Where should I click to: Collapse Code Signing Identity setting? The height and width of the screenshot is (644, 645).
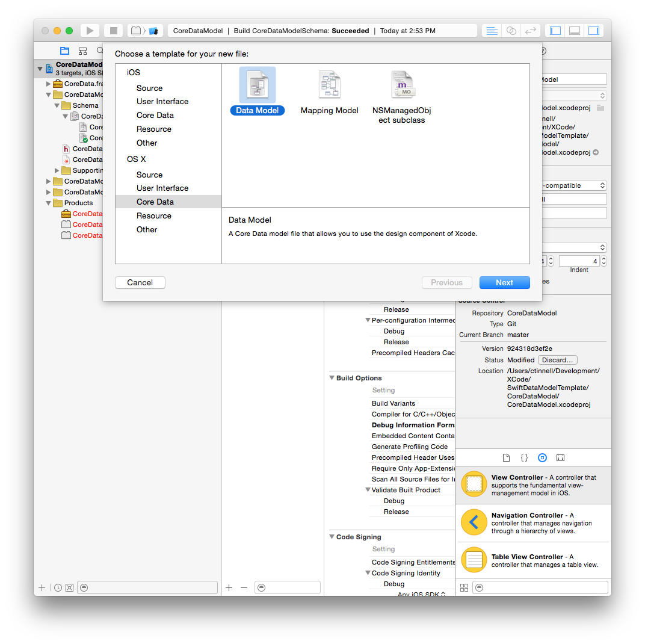(x=368, y=573)
